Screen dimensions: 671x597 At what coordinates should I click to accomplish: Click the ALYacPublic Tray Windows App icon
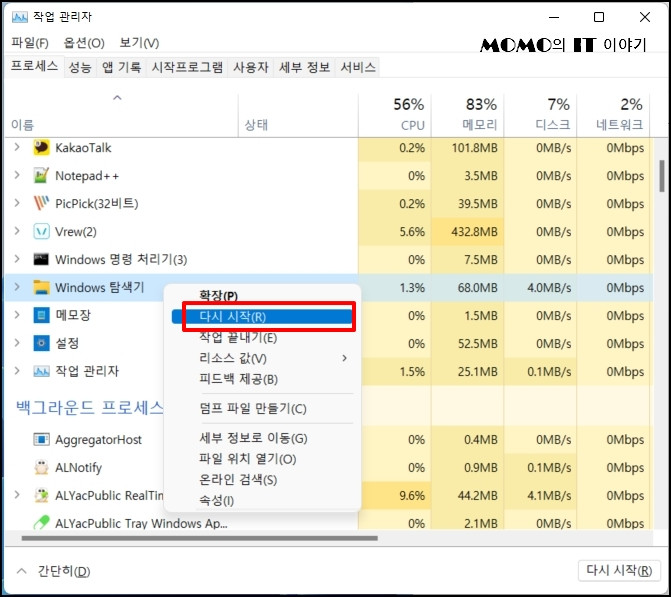[x=41, y=523]
